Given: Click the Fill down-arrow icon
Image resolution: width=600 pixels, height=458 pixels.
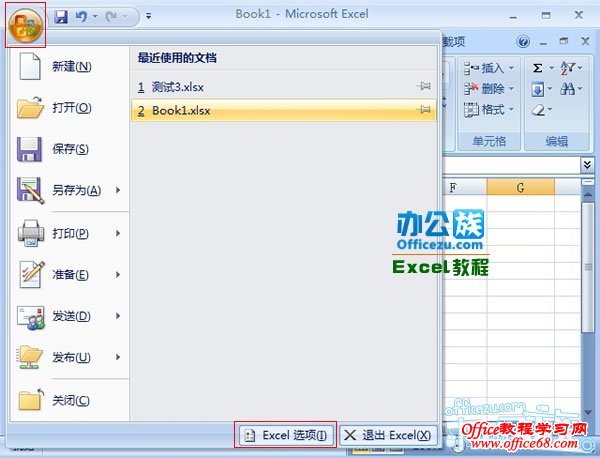Looking at the screenshot, I should coord(538,90).
